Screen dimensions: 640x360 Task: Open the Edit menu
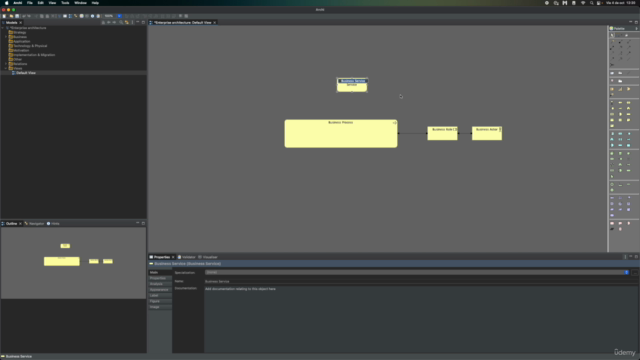[x=40, y=3]
